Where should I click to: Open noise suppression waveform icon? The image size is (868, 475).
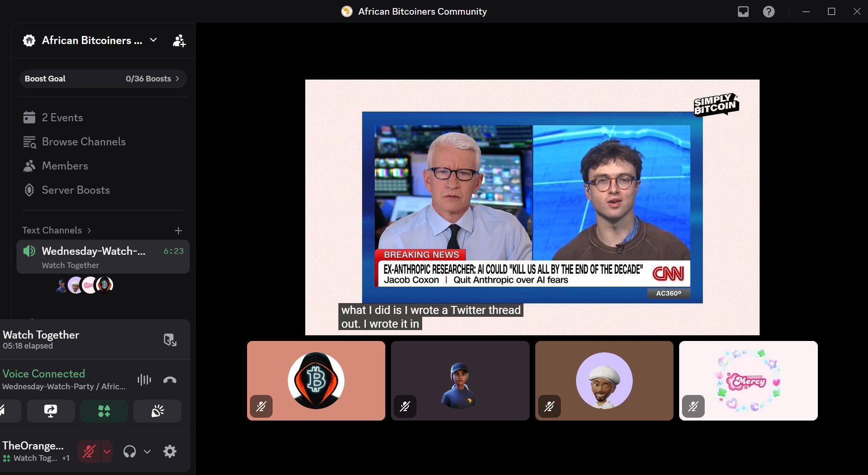(144, 380)
